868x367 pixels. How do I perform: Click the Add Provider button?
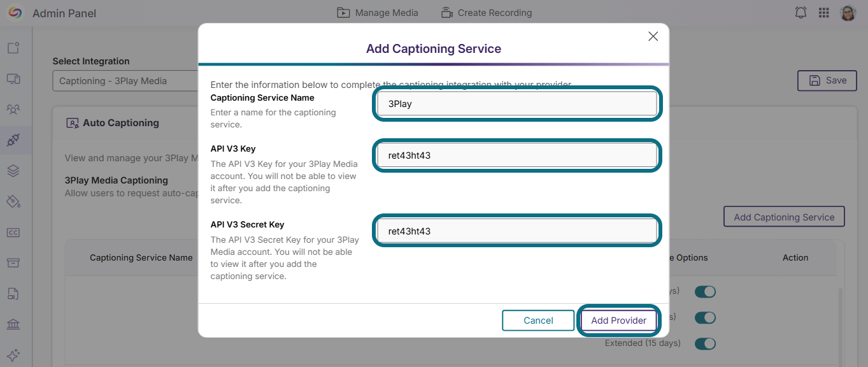click(618, 320)
